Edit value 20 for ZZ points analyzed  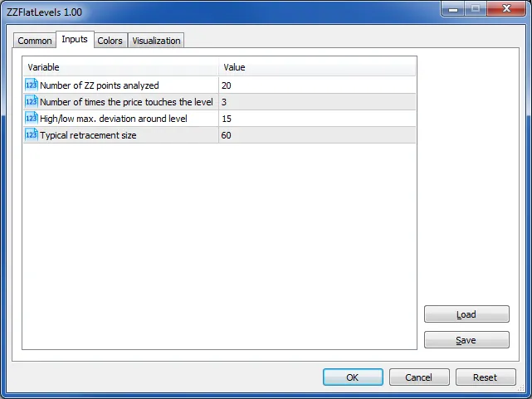(317, 85)
